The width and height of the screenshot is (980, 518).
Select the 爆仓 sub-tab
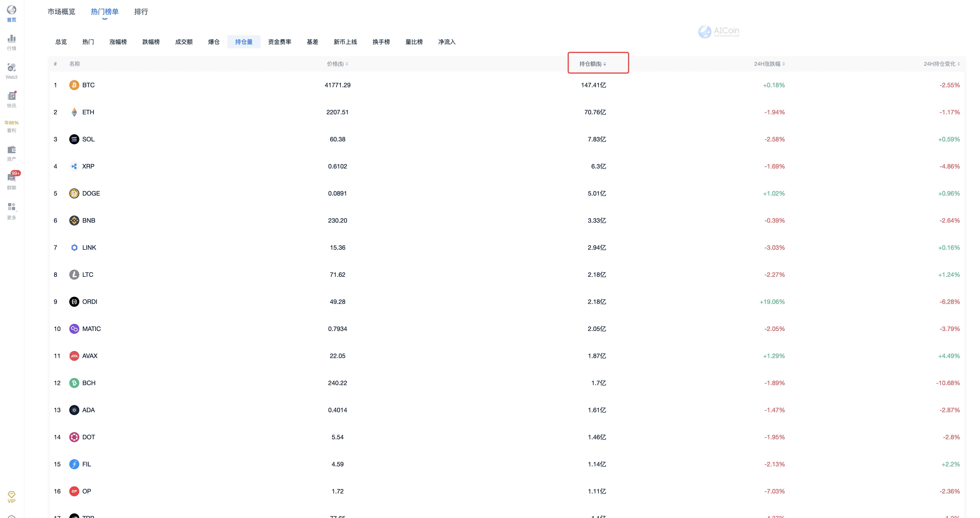point(214,42)
